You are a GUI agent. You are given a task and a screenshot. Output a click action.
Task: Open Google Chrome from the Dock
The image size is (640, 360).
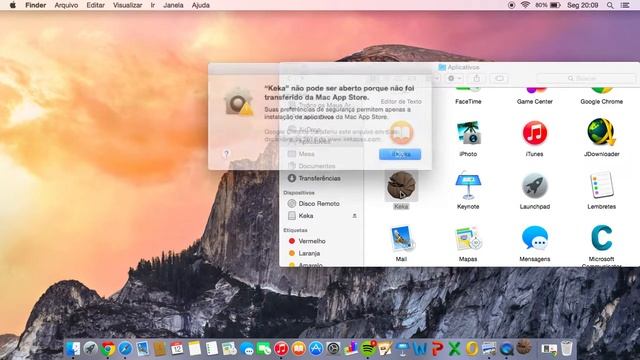click(x=108, y=349)
